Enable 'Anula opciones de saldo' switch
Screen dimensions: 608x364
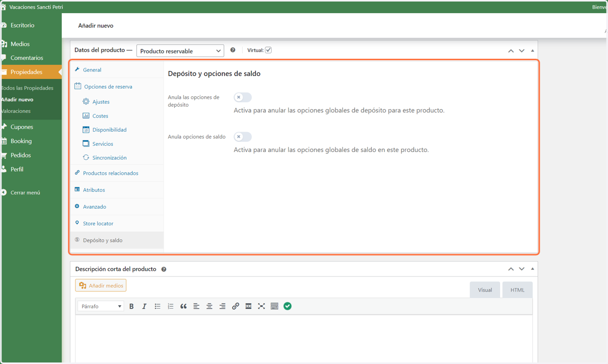[243, 137]
